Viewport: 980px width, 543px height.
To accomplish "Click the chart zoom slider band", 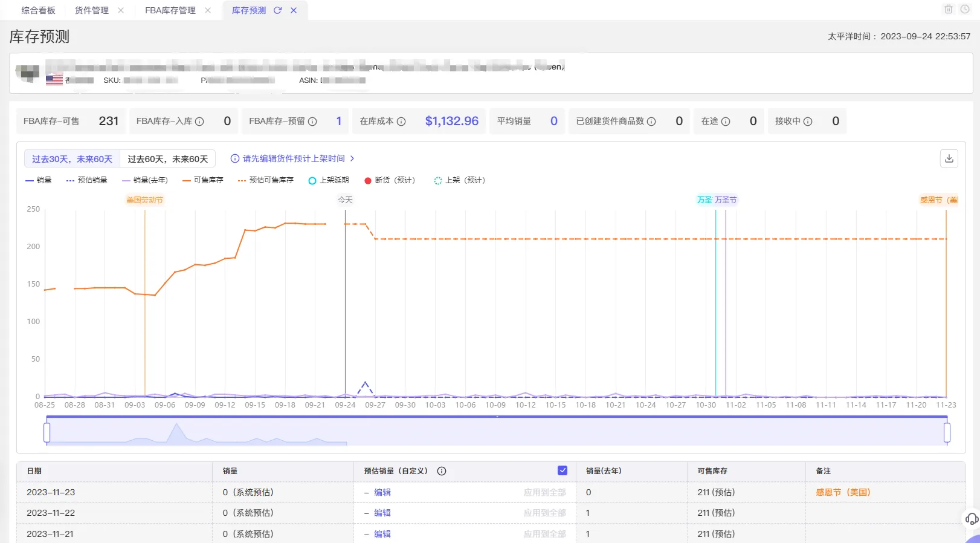I will coord(497,432).
